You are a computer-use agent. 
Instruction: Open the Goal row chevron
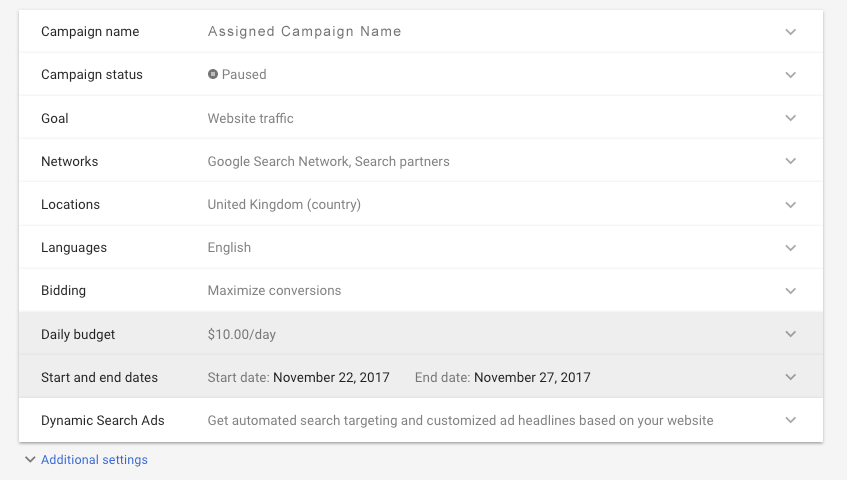[x=791, y=118]
